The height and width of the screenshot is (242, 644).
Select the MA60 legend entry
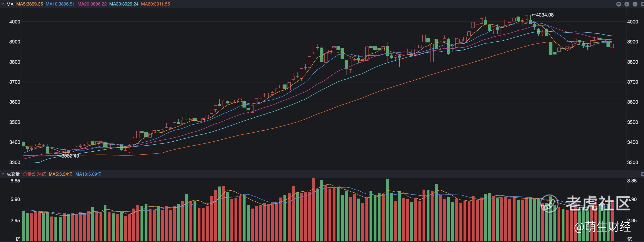click(156, 4)
